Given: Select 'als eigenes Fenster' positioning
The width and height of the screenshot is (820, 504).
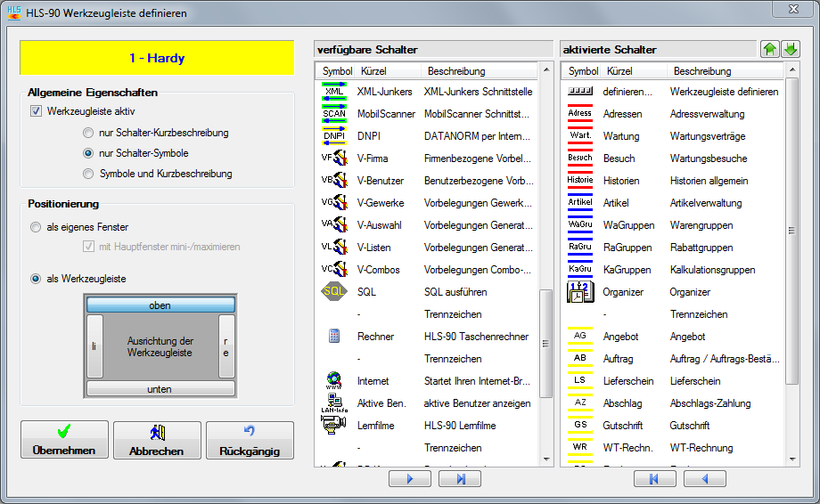Looking at the screenshot, I should [37, 227].
